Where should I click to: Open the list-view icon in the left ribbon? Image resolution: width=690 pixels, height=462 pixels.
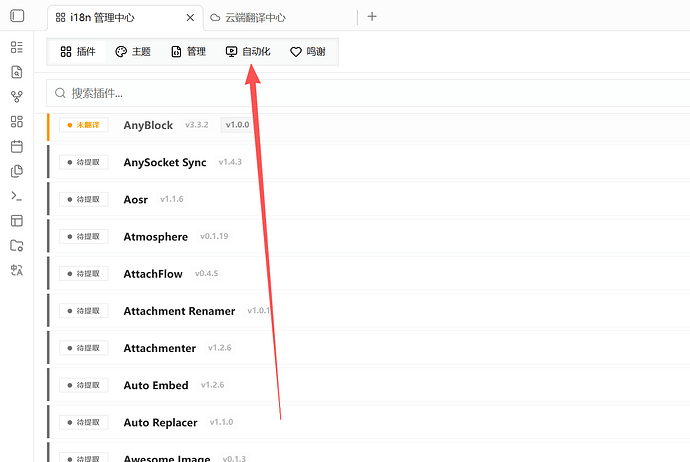point(17,47)
